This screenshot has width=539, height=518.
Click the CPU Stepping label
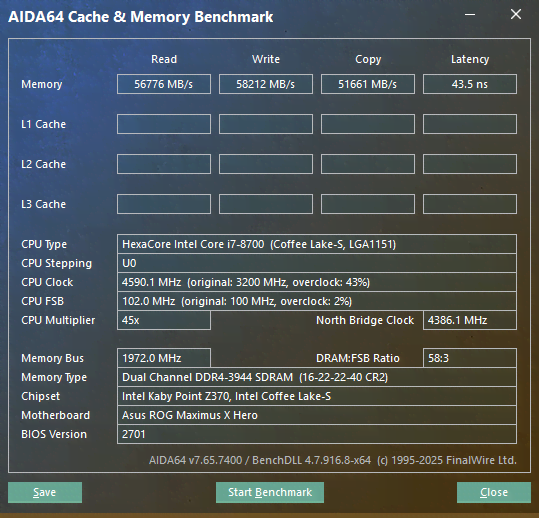(57, 263)
